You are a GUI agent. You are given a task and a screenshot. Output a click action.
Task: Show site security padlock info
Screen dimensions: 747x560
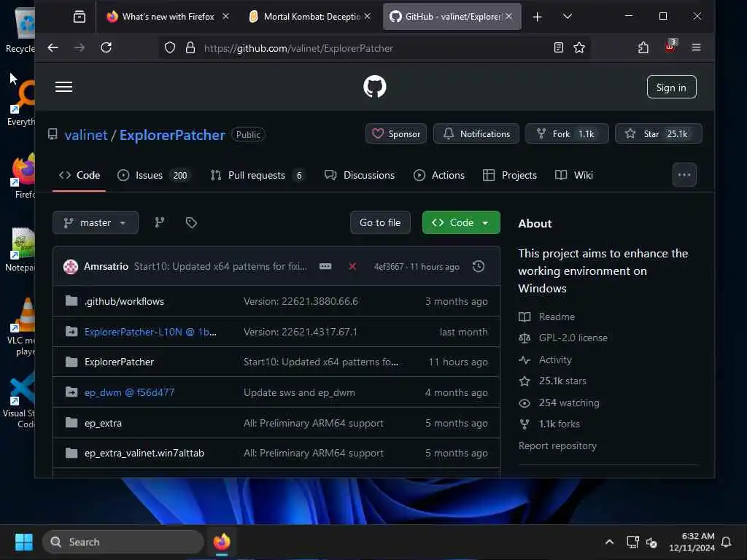(190, 47)
